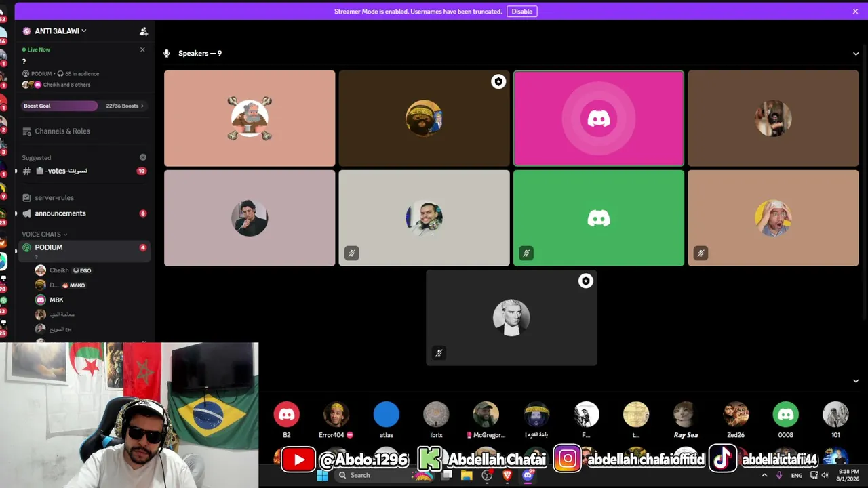Image resolution: width=868 pixels, height=488 pixels.
Task: Click moderator badge on statue avatar tile
Action: (586, 281)
